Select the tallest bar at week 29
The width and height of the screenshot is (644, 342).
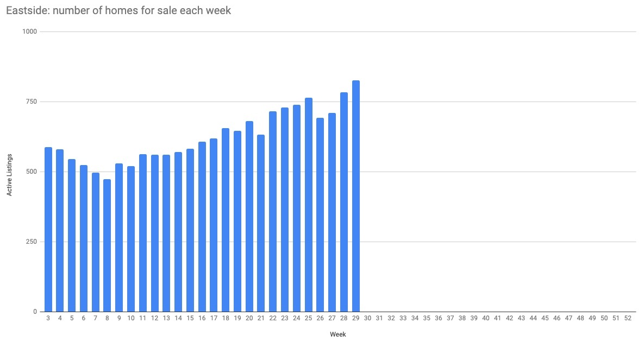(x=356, y=195)
